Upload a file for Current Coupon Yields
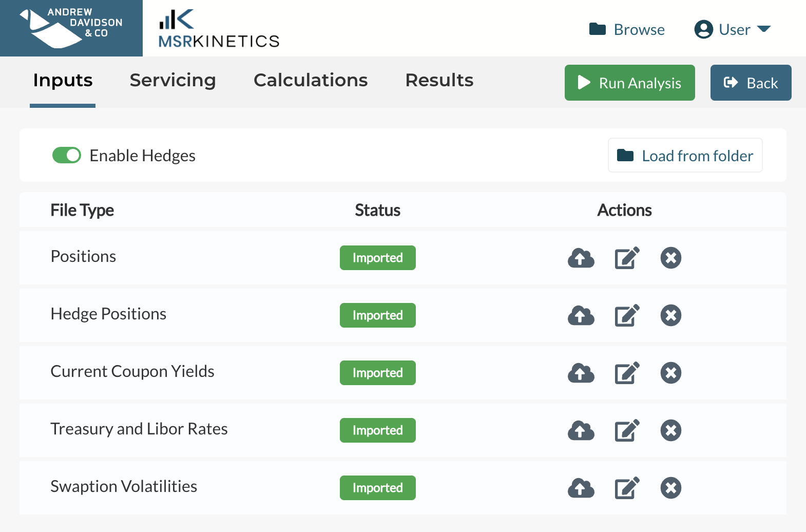Screen dimensions: 806x532 coord(581,373)
